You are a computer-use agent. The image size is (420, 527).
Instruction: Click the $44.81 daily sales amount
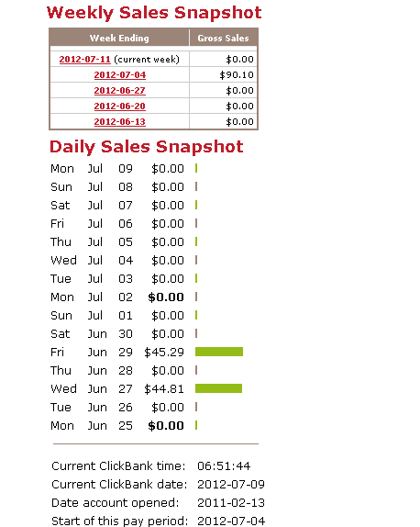pyautogui.click(x=164, y=389)
